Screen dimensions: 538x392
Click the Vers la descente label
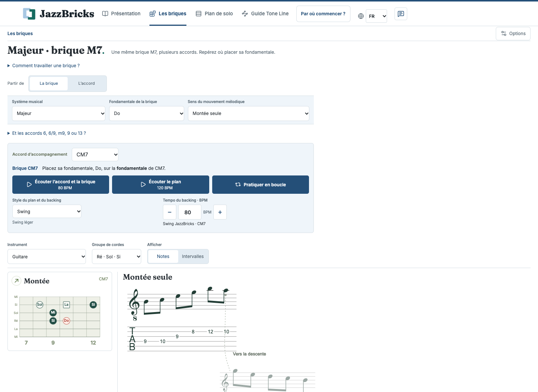250,354
